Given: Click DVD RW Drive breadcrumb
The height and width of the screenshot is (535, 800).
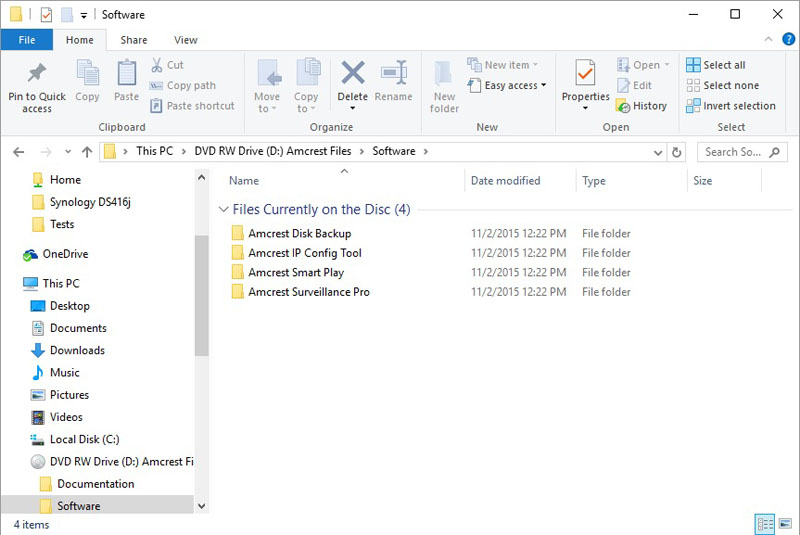Looking at the screenshot, I should (273, 151).
